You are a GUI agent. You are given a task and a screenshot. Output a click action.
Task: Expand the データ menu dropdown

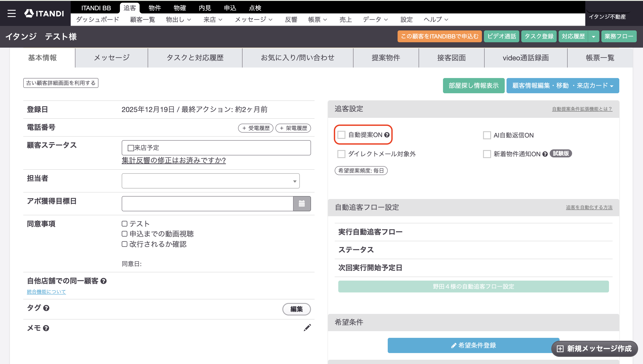pos(375,19)
